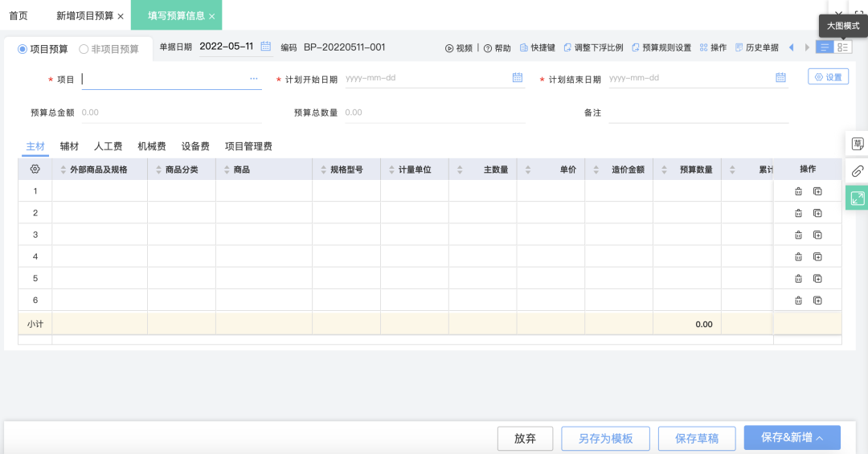Sort by 单价 column arrows

[x=528, y=170]
